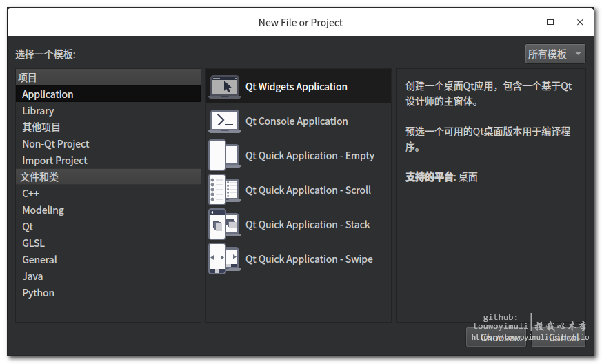Select the Java file category

pyautogui.click(x=108, y=276)
